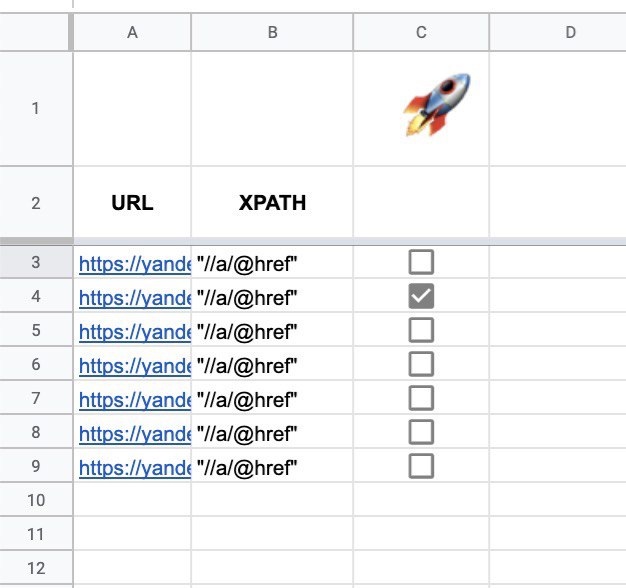The image size is (626, 588).
Task: Open the yandex link in row 3
Action: click(135, 264)
